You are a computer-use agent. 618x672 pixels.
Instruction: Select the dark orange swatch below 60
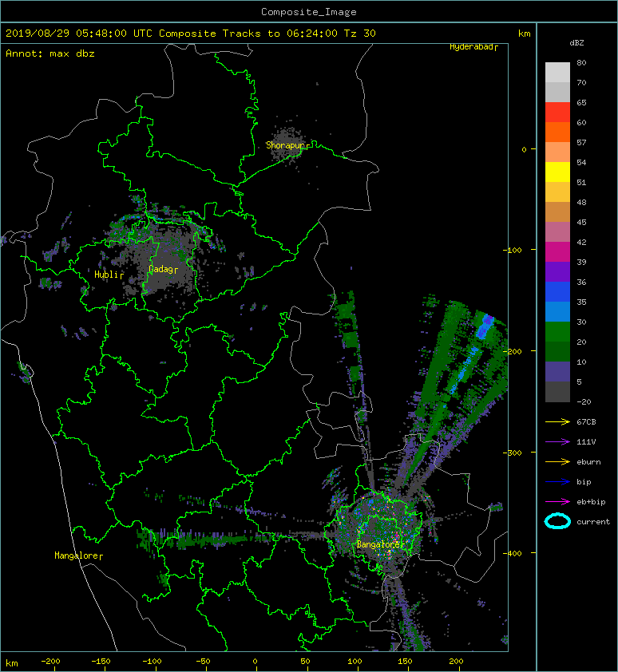pyautogui.click(x=557, y=132)
